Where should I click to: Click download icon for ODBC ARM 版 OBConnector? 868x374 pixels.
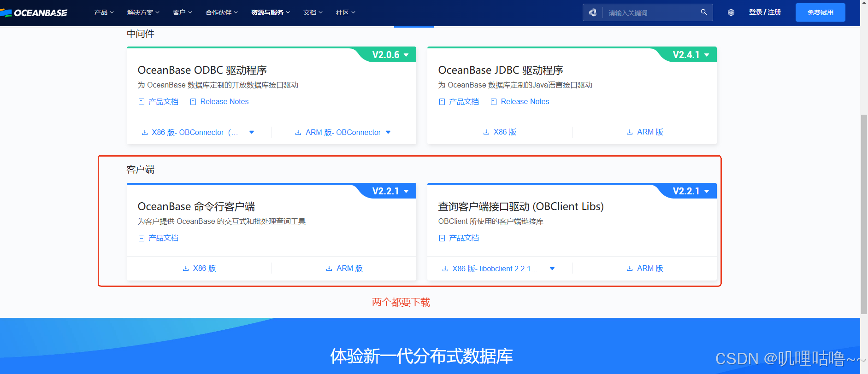click(x=298, y=133)
